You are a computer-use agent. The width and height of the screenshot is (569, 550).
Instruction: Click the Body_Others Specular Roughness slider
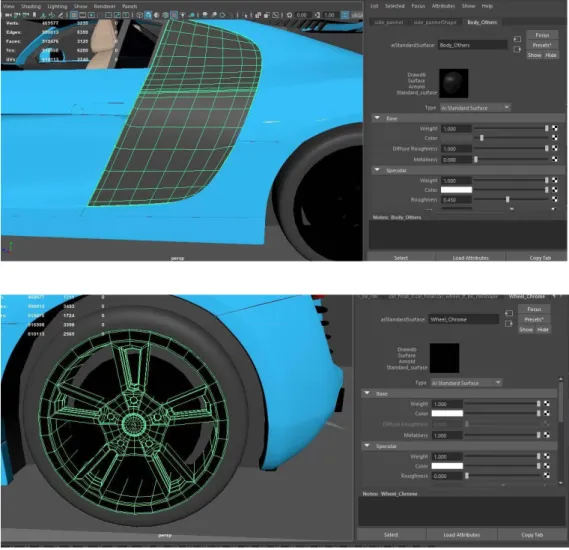(511, 199)
